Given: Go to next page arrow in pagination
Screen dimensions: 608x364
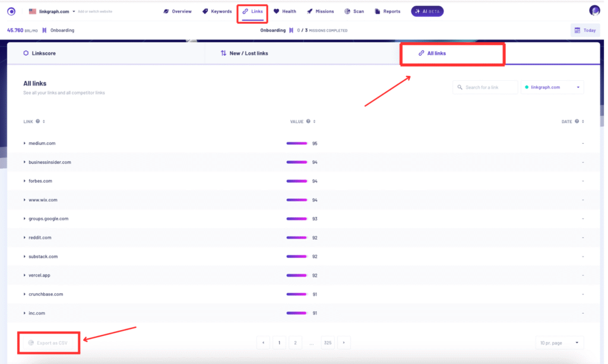Looking at the screenshot, I should tap(344, 343).
